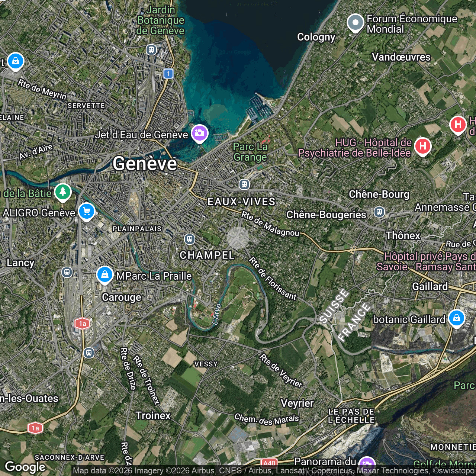Click the train station icon above Eaux-Vives
The width and height of the screenshot is (476, 476).
click(244, 184)
